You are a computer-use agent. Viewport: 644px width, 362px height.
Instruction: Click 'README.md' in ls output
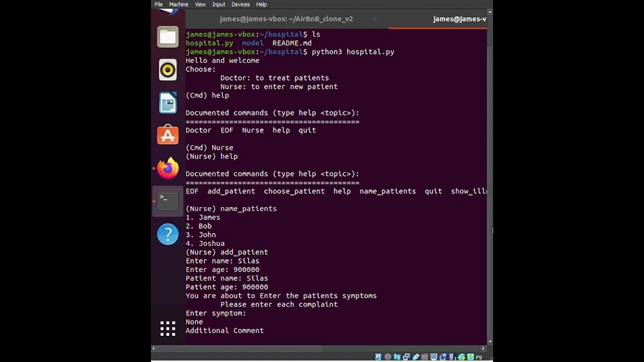click(x=292, y=43)
